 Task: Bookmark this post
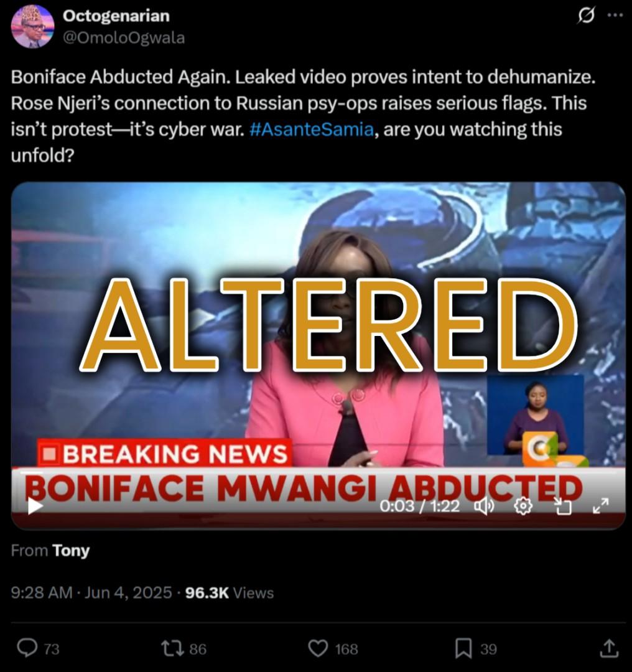(463, 648)
